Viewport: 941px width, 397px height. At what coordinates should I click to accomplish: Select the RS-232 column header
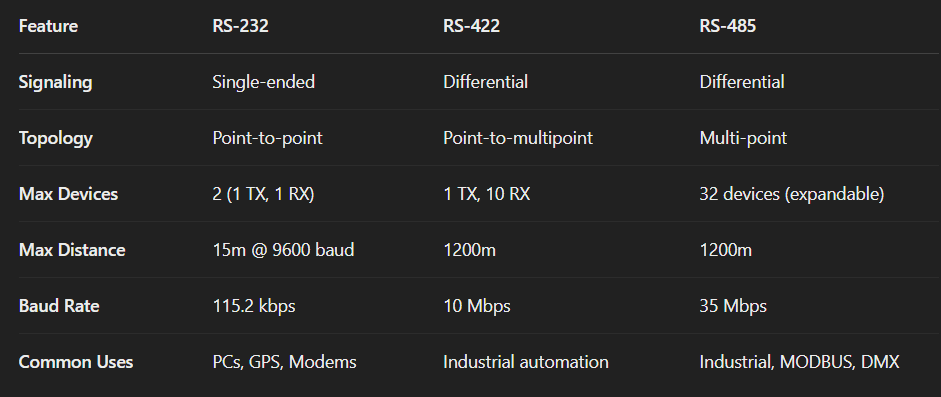[x=240, y=26]
